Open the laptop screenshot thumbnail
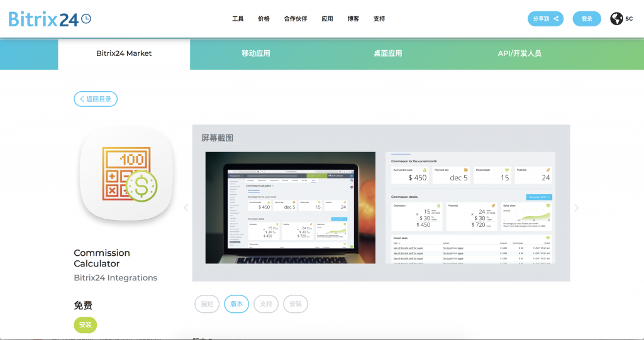Image resolution: width=644 pixels, height=340 pixels. (x=291, y=208)
